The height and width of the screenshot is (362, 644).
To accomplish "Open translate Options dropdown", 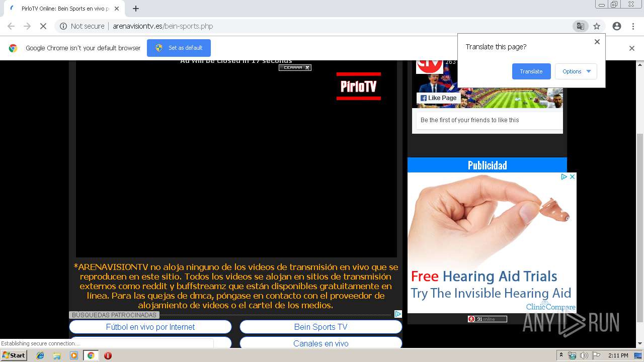I will pos(576,71).
